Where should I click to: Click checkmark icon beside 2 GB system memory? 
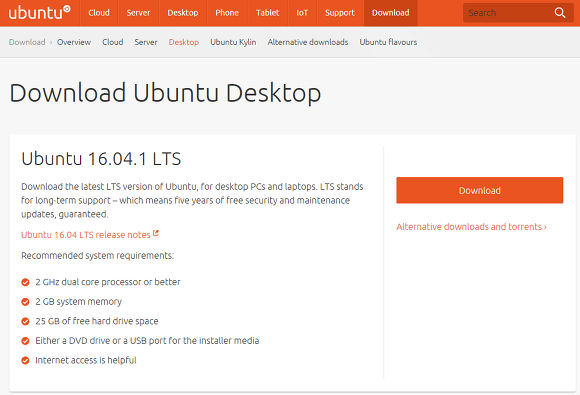tap(25, 302)
